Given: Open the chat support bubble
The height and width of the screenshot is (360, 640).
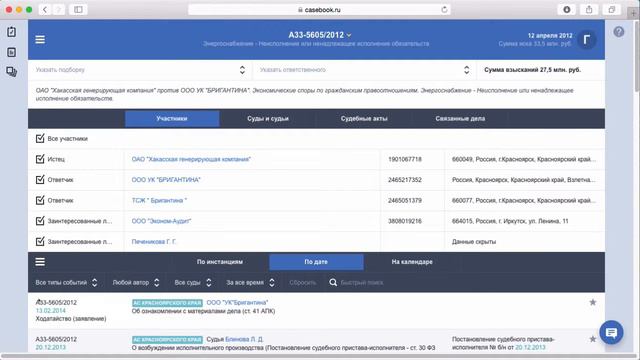Looking at the screenshot, I should [x=611, y=332].
